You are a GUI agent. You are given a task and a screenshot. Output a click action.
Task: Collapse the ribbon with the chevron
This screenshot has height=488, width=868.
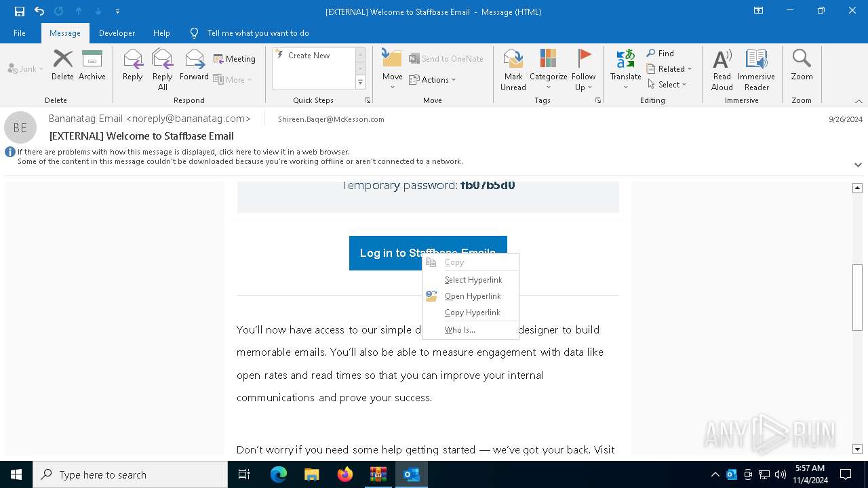point(859,101)
